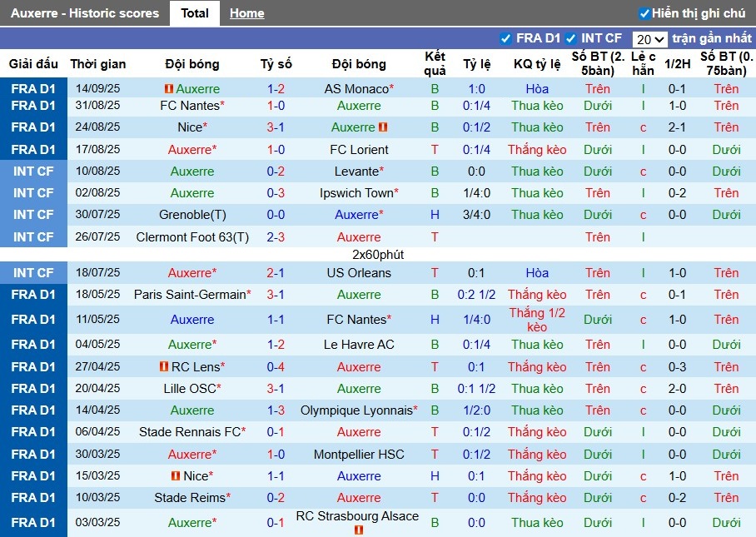Open the recent matches count dropdown showing 20
The width and height of the screenshot is (756, 537).
click(649, 38)
